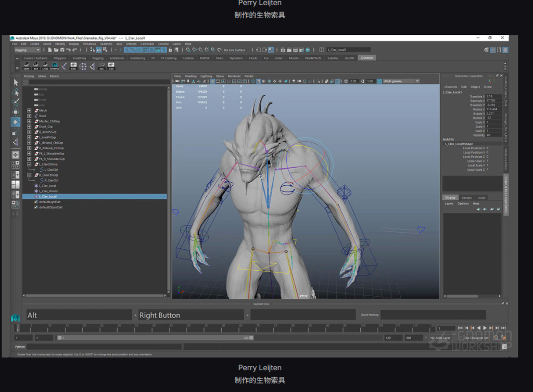Switch to the Animation shelf tab

click(117, 58)
